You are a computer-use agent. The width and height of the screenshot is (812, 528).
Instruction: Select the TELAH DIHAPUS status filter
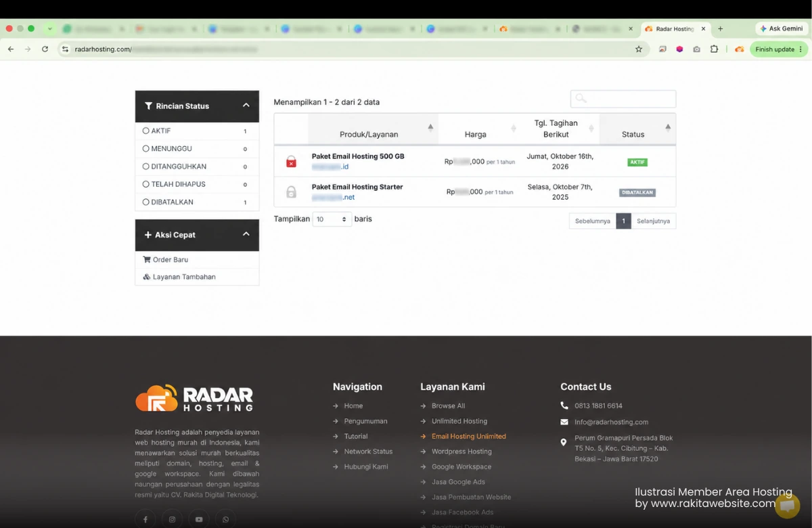pos(197,184)
